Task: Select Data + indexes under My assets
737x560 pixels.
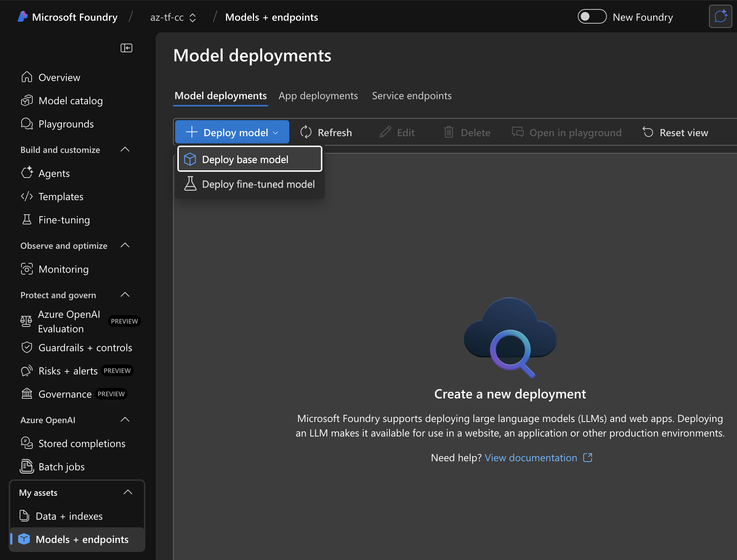Action: pos(69,516)
